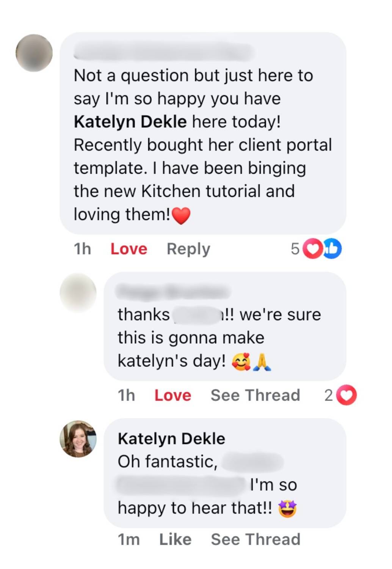
Task: Click the blue thumbs-up reaction icon
Action: click(x=332, y=249)
